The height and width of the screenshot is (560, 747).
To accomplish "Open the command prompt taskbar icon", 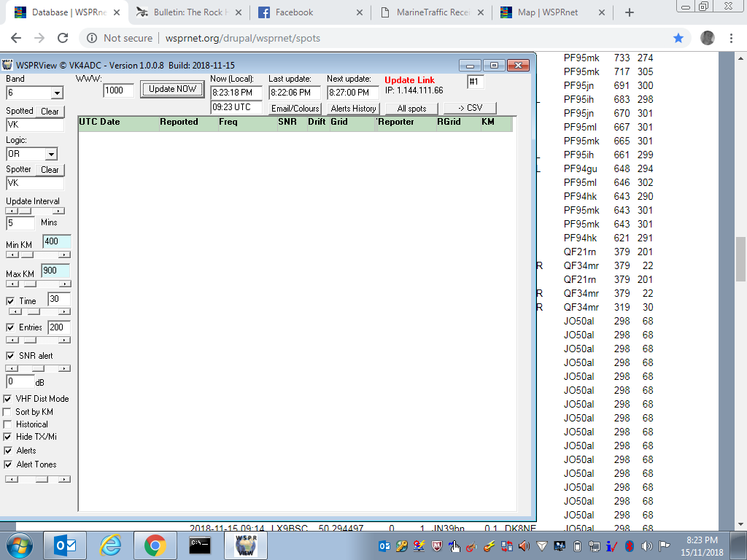I will point(199,545).
